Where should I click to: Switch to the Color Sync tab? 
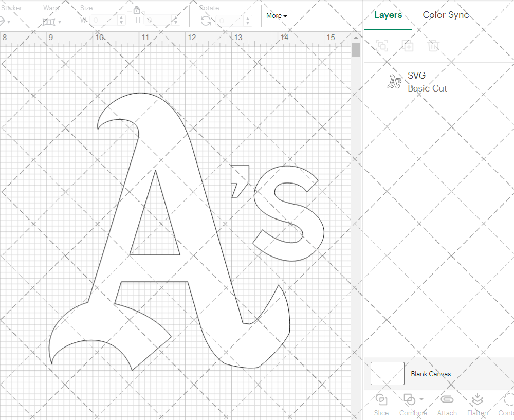[446, 15]
